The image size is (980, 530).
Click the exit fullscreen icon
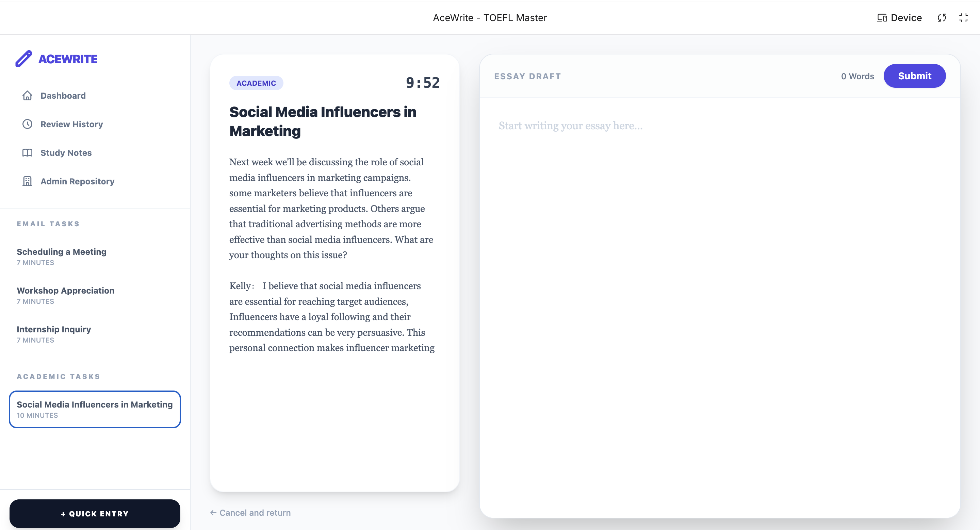point(963,18)
